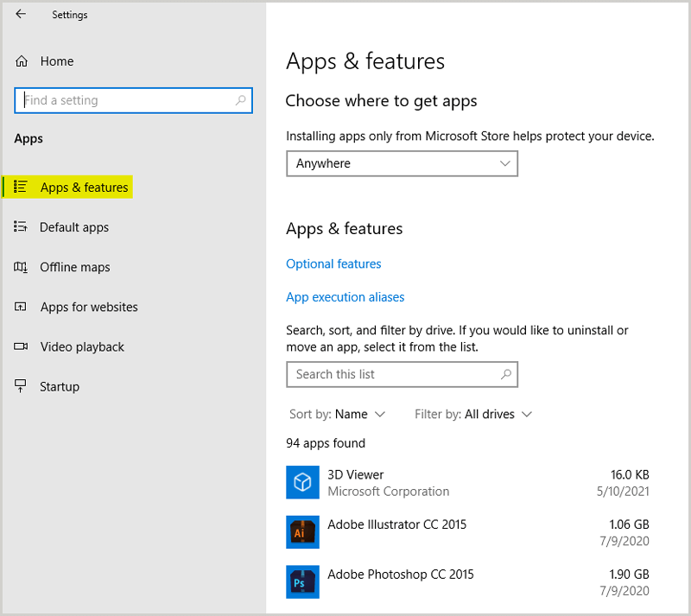Viewport: 691px width, 616px height.
Task: Open the Default apps section
Action: pos(74,227)
